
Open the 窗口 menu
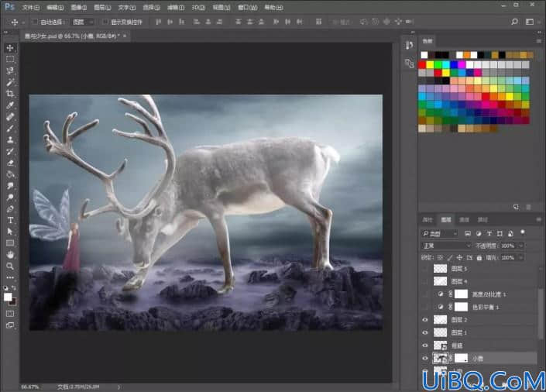click(x=248, y=7)
